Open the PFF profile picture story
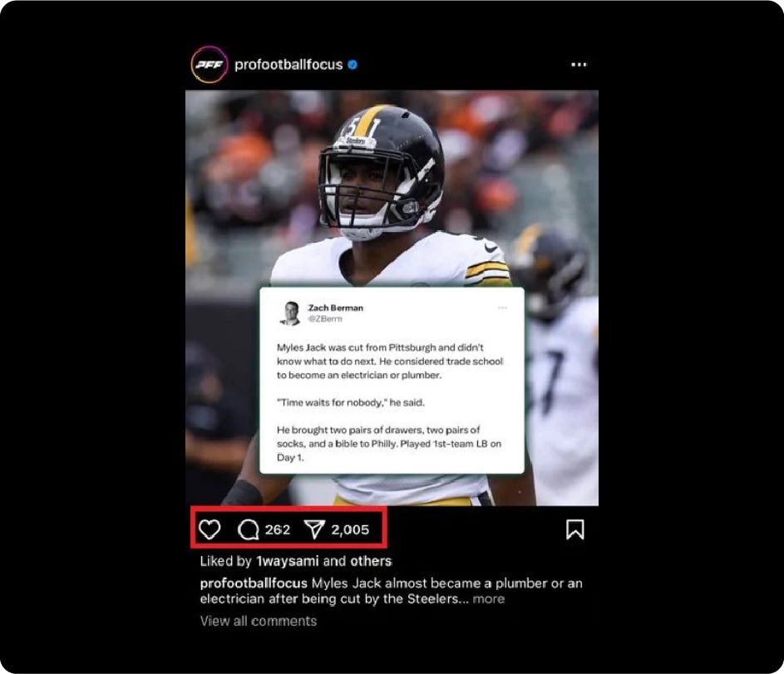784x674 pixels. (209, 65)
